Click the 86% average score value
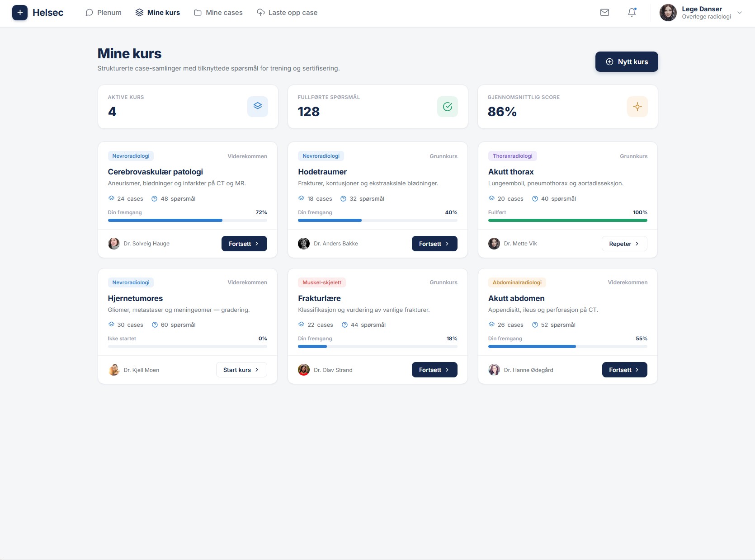The width and height of the screenshot is (755, 560). pyautogui.click(x=502, y=112)
